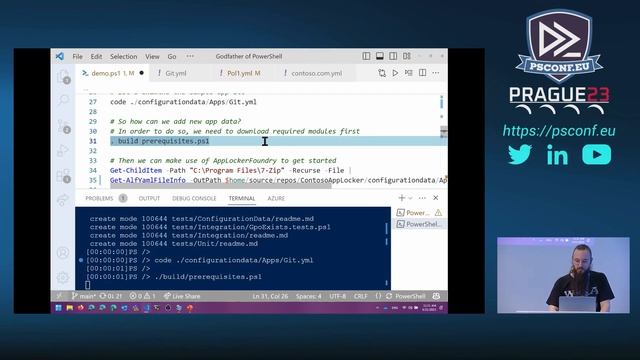Show the Azure panel tab
This screenshot has width=640, height=360.
[x=276, y=198]
